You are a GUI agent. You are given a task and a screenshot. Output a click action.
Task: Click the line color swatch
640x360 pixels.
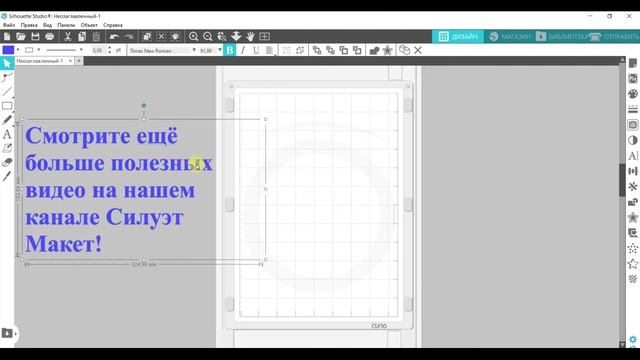tap(29, 50)
